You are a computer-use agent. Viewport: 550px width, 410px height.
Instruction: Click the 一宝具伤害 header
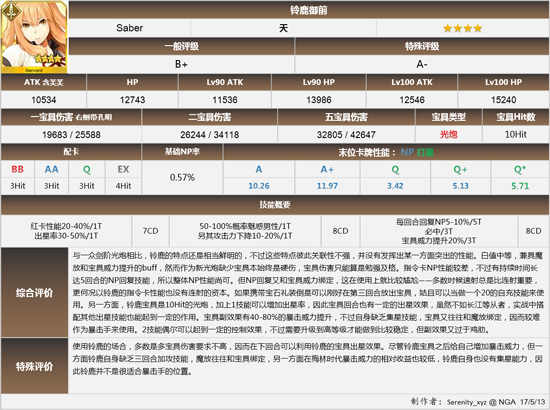[71, 117]
